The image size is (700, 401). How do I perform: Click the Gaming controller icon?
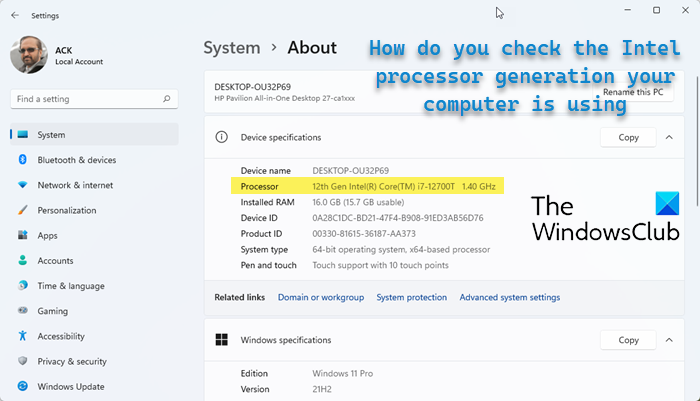tap(23, 310)
